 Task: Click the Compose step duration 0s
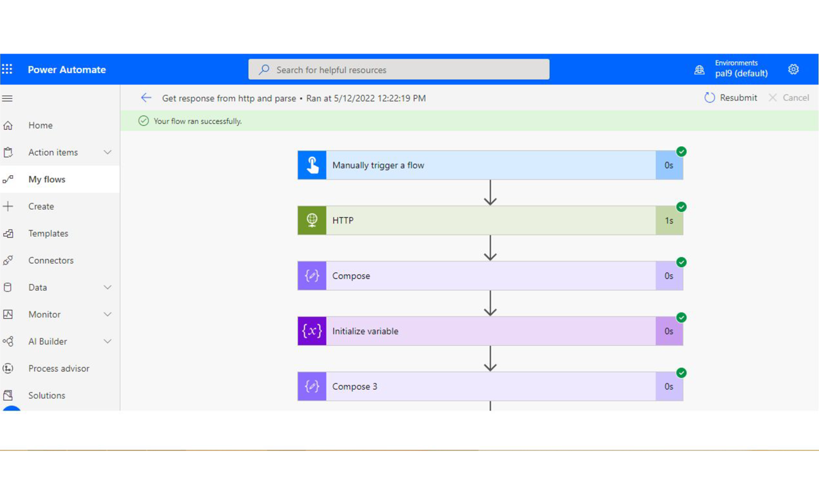point(669,276)
